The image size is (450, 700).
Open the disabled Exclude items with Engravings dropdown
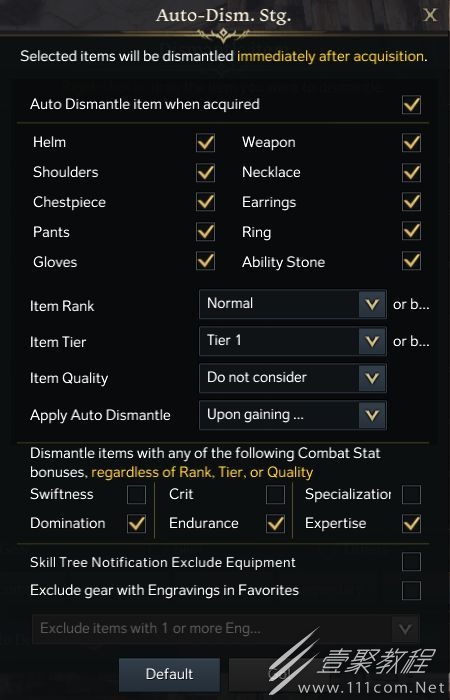[225, 629]
